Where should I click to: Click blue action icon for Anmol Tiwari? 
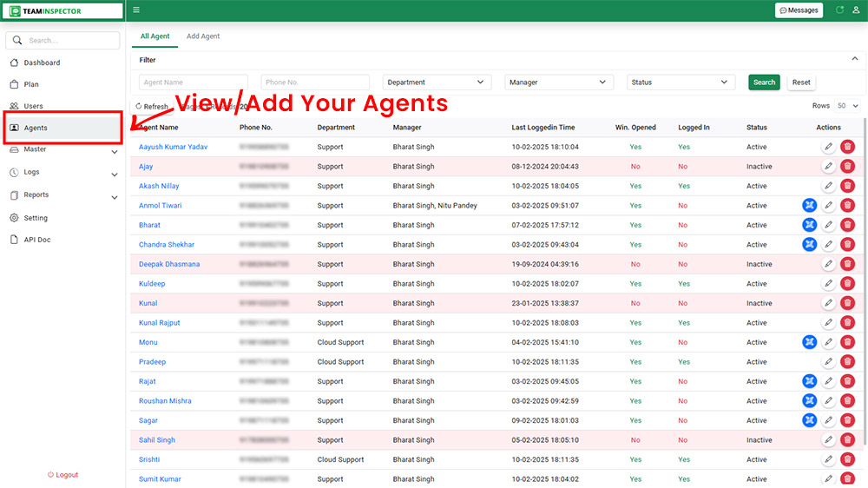[x=809, y=206]
